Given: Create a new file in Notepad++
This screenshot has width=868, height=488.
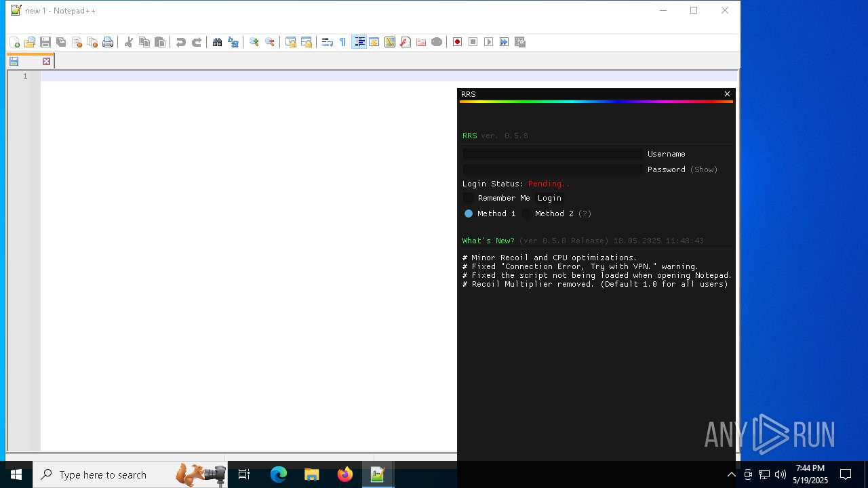Looking at the screenshot, I should [x=14, y=42].
